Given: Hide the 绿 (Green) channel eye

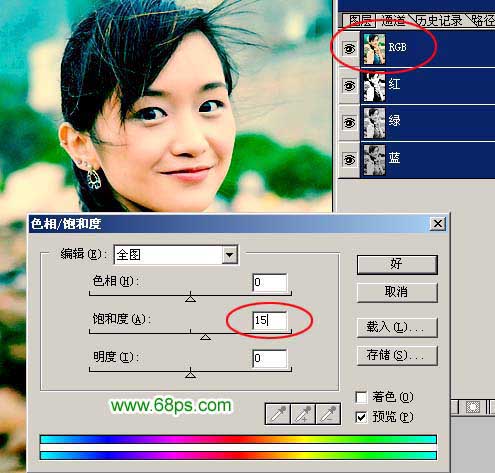Looking at the screenshot, I should point(349,123).
